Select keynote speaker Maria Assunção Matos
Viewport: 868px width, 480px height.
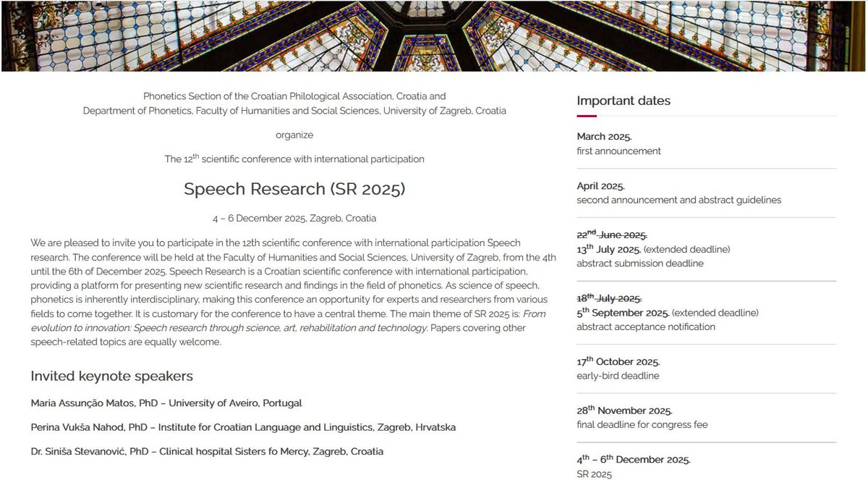tap(166, 403)
